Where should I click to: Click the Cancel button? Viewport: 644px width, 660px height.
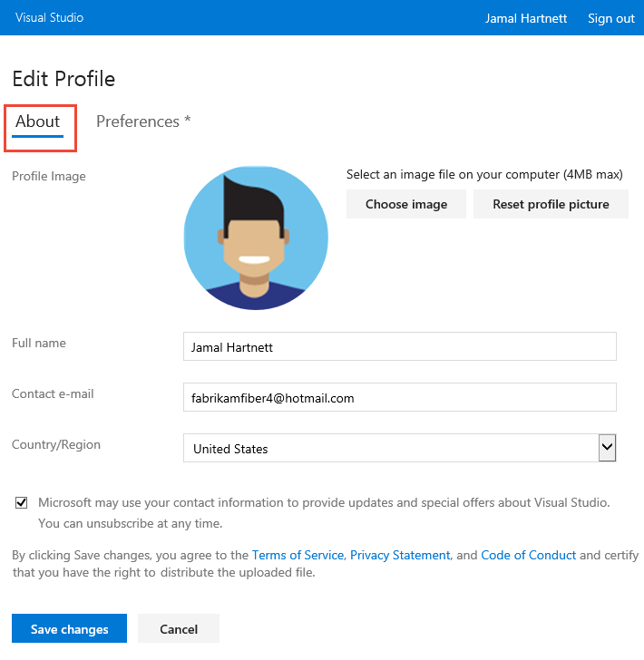(179, 628)
